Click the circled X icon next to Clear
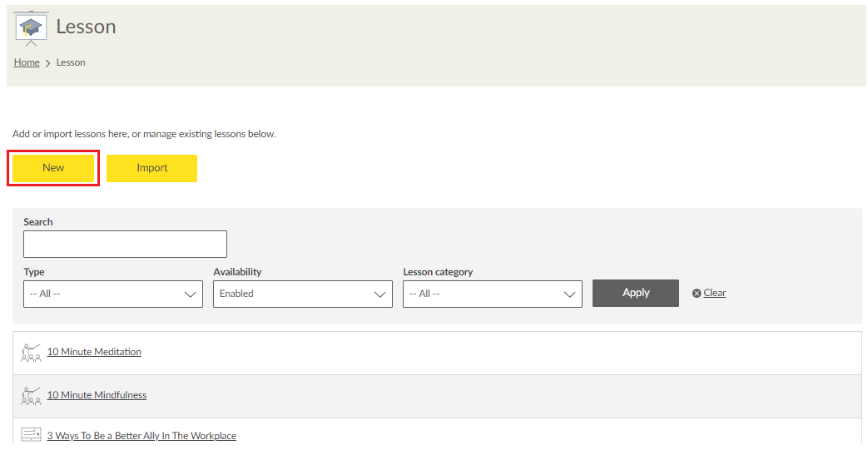 pyautogui.click(x=697, y=294)
